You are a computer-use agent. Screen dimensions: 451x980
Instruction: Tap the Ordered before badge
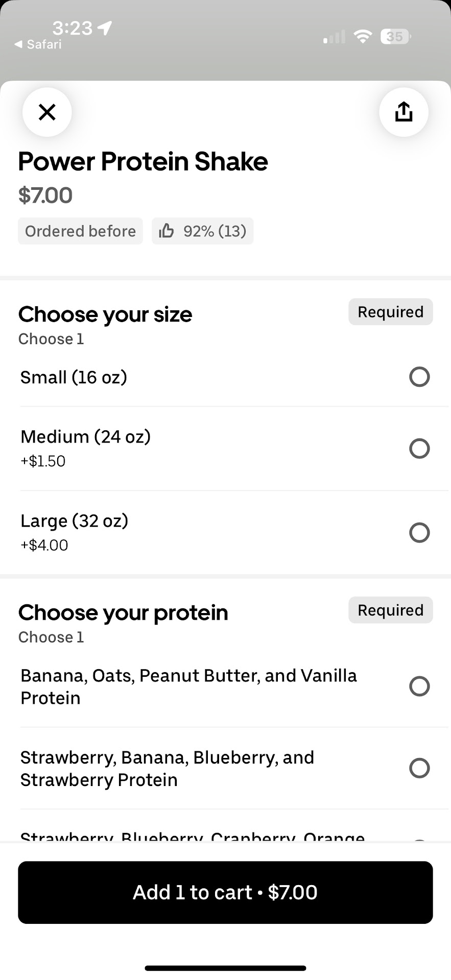pos(80,231)
